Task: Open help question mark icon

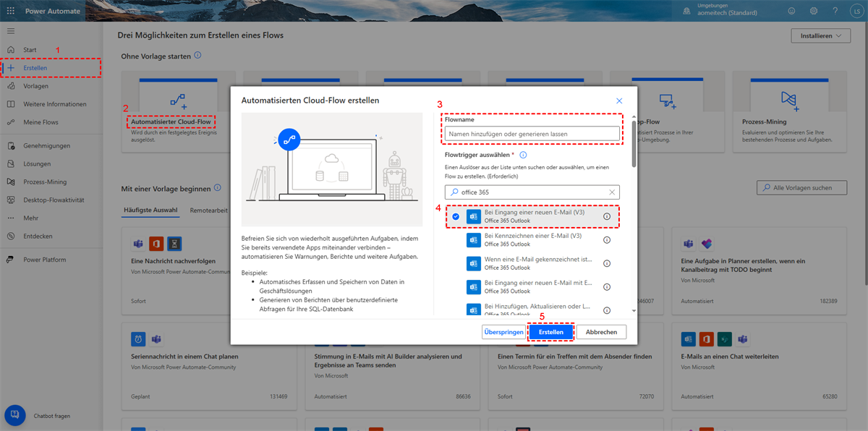Action: 835,11
